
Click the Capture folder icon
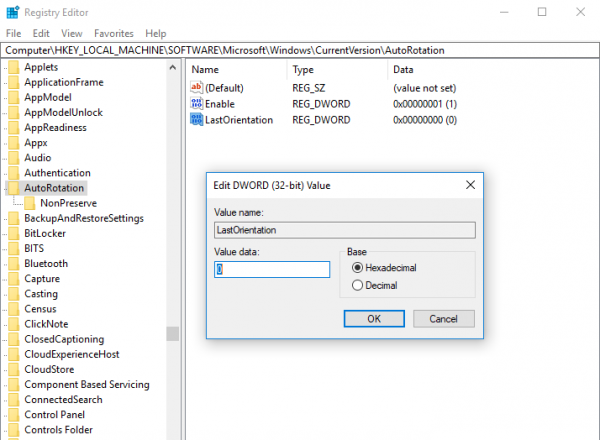tap(14, 279)
